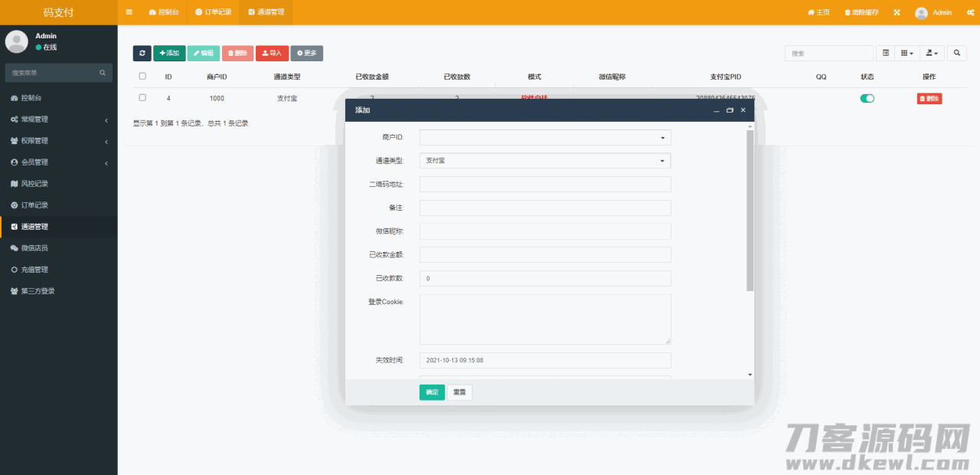The image size is (980, 475).
Task: Click the dialog's vertical scrollbar
Action: tap(750, 211)
